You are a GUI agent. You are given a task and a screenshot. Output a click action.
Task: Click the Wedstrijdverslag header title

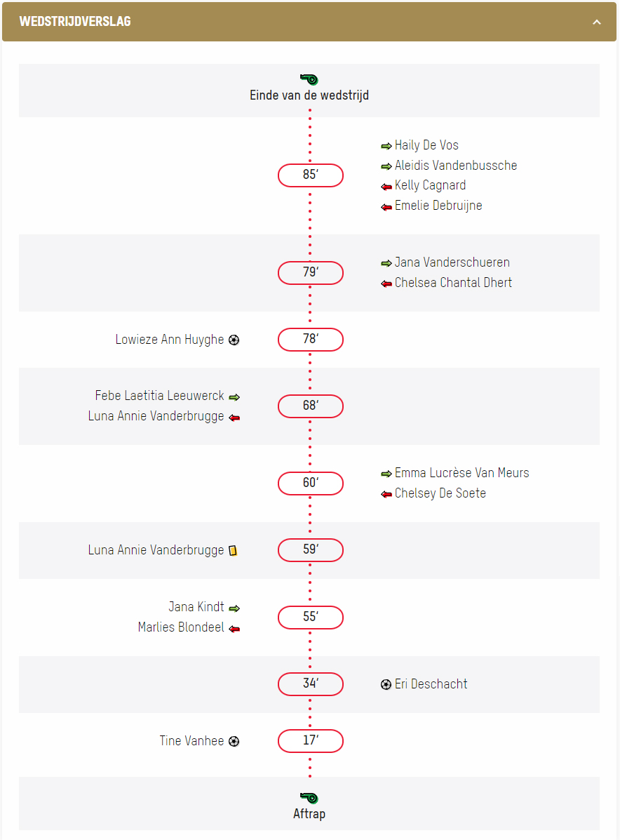[x=75, y=22]
